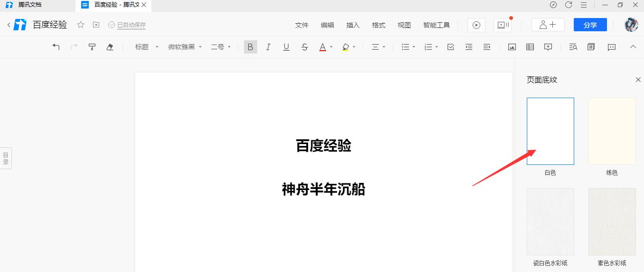Expand the highlight color dropdown arrow
Viewport: 644px width, 272px height.
coord(354,47)
